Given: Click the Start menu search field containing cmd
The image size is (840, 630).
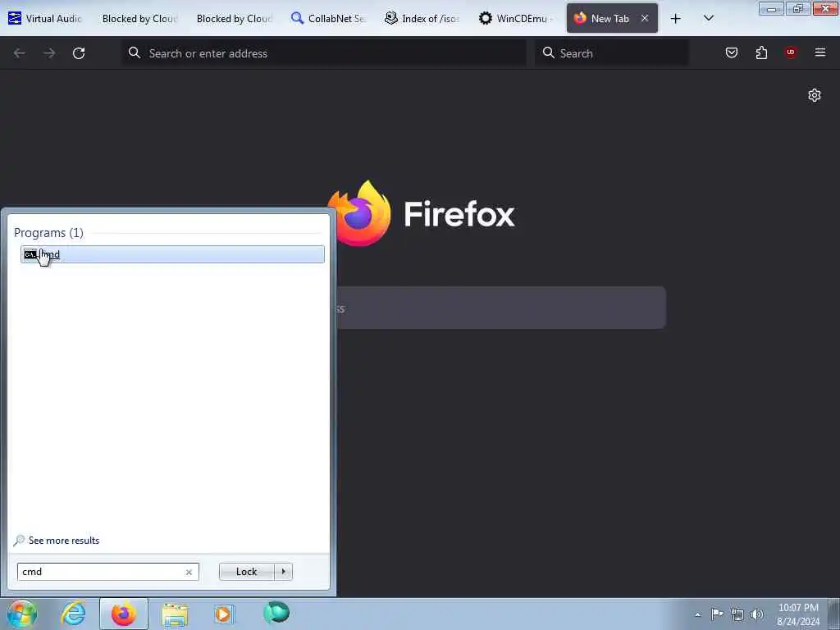Looking at the screenshot, I should (107, 572).
